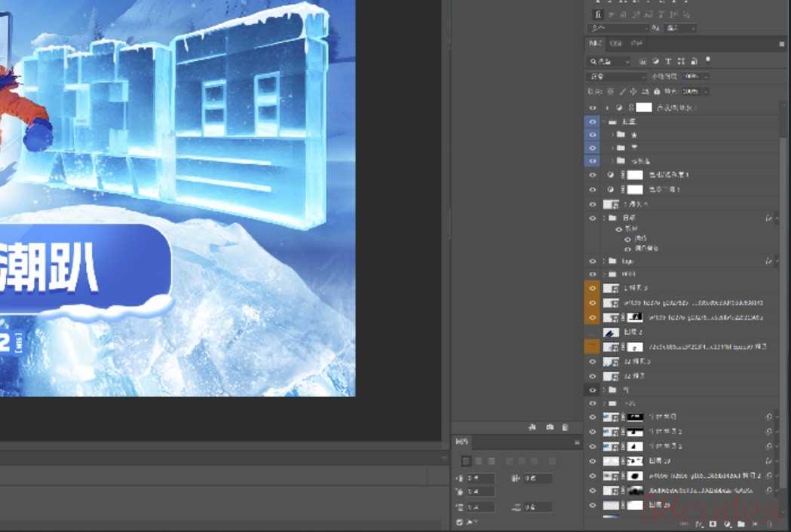Add a layer style using the fx icon
This screenshot has width=791, height=532.
(699, 524)
